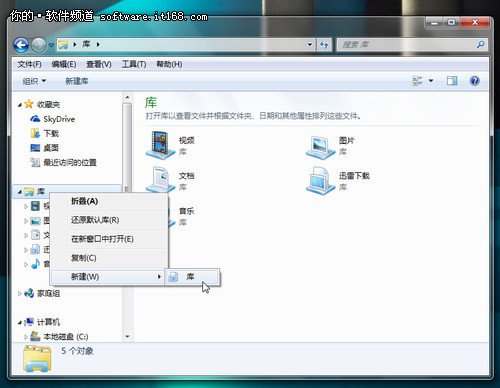Screen dimensions: 500x388
Task: Click the help question mark icon
Action: pyautogui.click(x=474, y=81)
